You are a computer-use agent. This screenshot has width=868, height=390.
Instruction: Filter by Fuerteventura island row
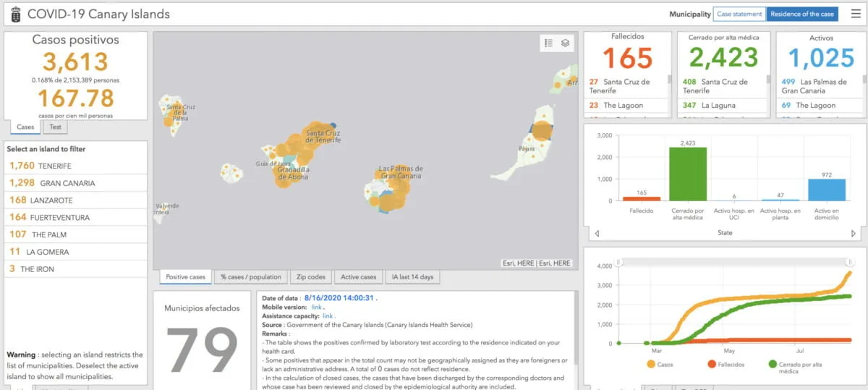[76, 217]
